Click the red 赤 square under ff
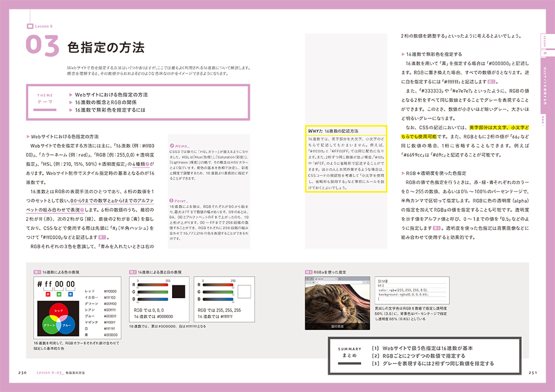Viewport: 555px width, 392px height. [48, 294]
